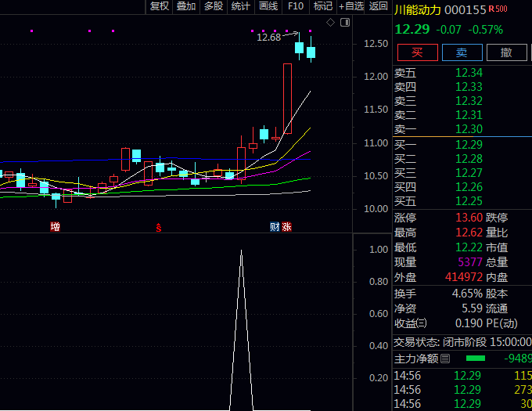The height and width of the screenshot is (411, 532).
Task: Open the F10 company info tab
Action: pos(295,6)
